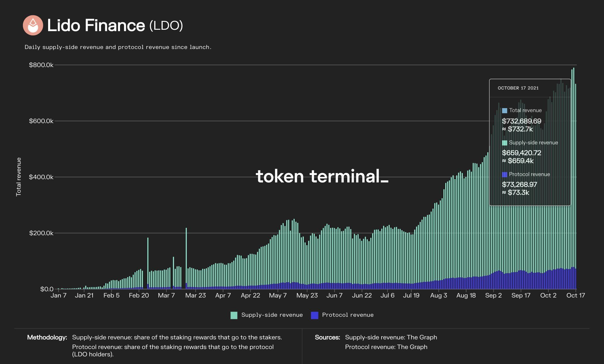
Task: Toggle the Supply-side revenue legend swatch
Action: pos(234,315)
